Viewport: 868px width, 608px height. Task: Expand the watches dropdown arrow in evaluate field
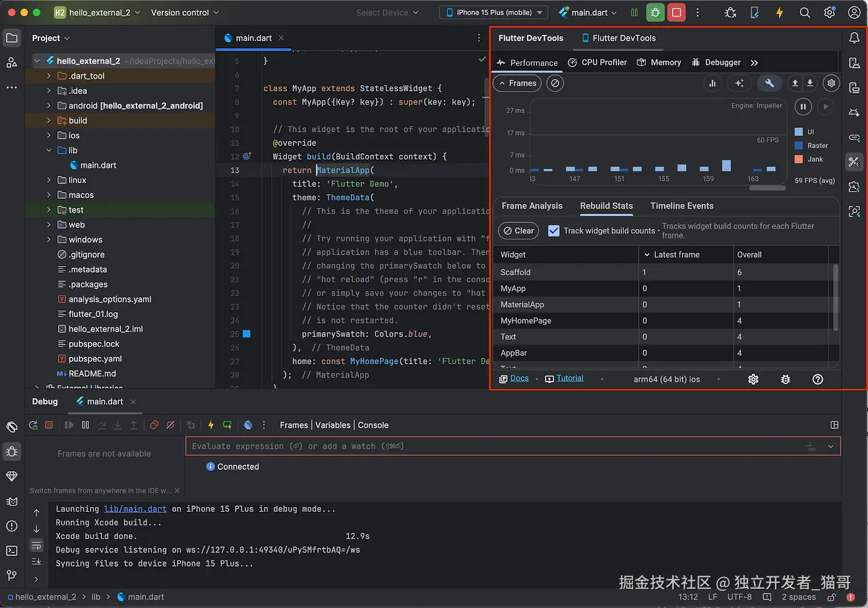point(831,447)
